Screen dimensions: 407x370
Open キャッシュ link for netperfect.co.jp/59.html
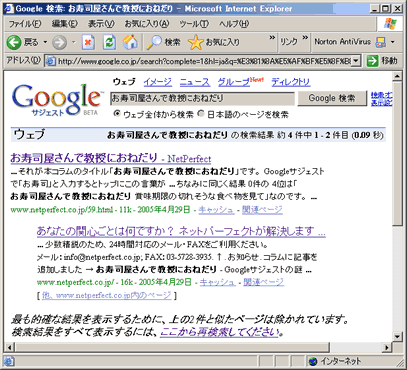[x=216, y=210]
